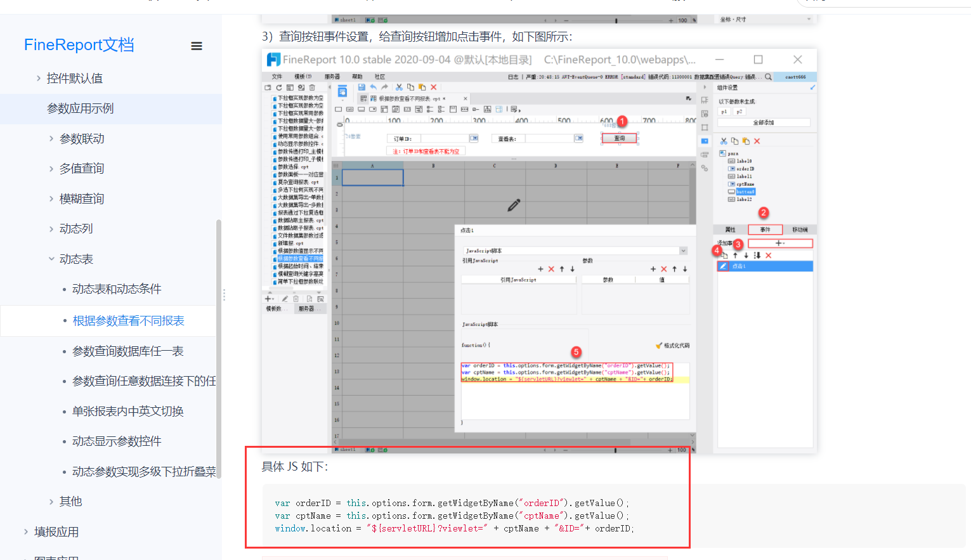Open the FineReport designer screenshot image
This screenshot has width=971, height=560.
(x=539, y=251)
